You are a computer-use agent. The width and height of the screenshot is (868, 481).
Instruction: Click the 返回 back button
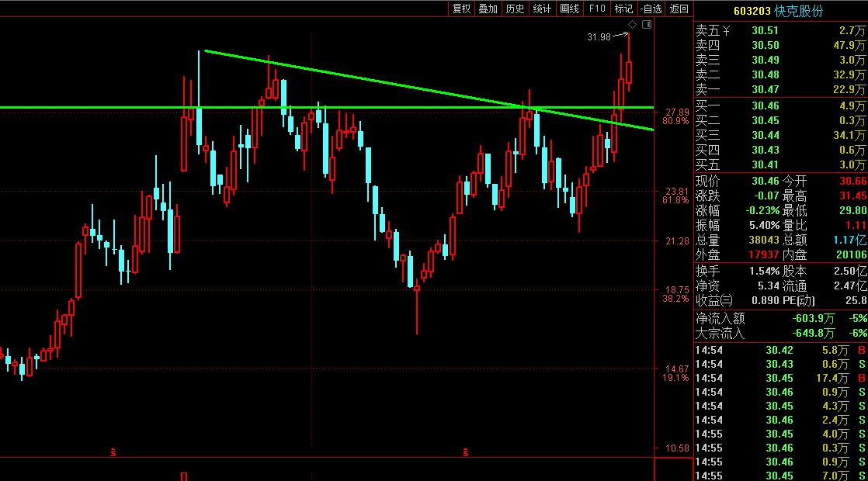679,9
